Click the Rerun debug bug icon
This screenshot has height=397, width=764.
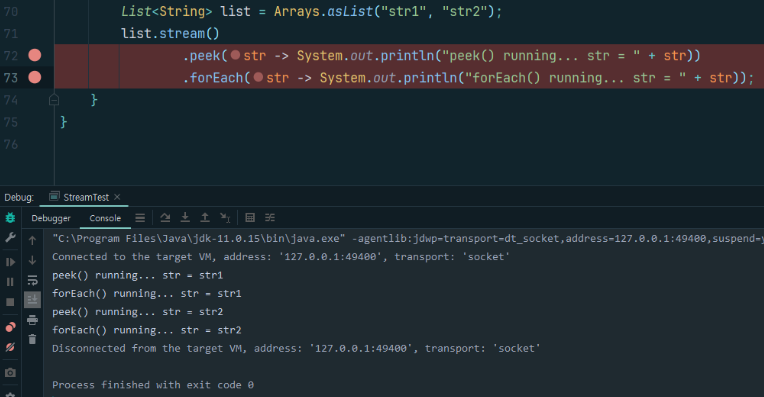[10, 218]
